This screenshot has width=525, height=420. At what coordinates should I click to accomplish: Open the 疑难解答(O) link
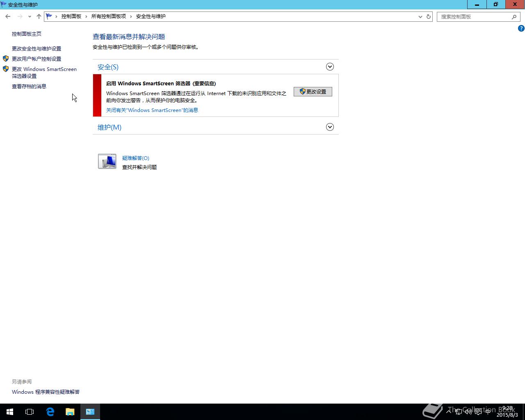(x=136, y=158)
